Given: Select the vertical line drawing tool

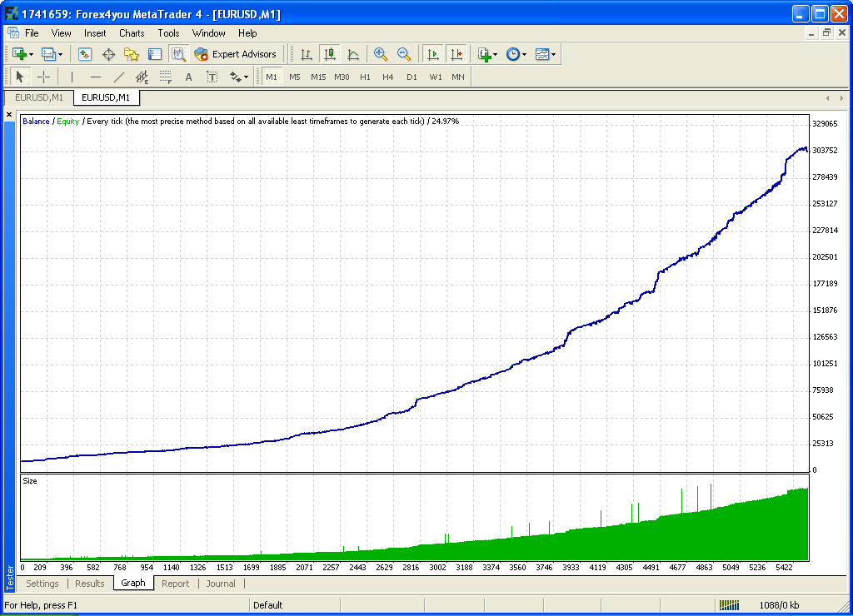Looking at the screenshot, I should (x=73, y=77).
